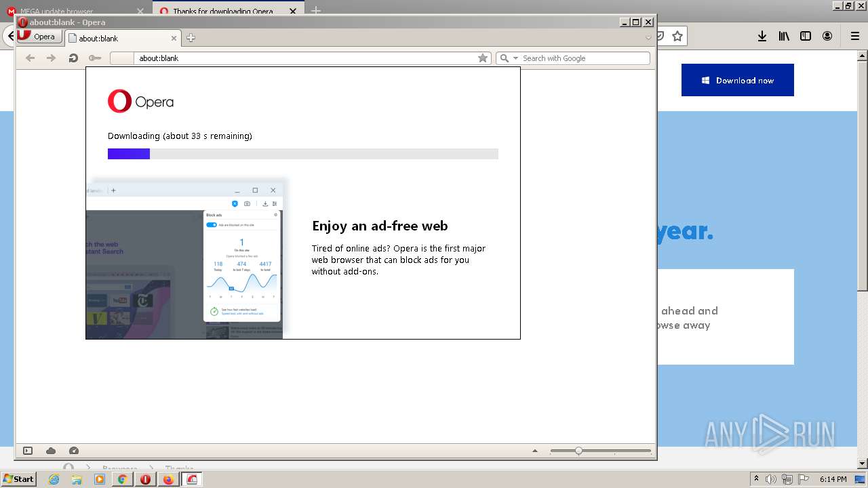Open the Windows Start menu

pyautogui.click(x=18, y=479)
